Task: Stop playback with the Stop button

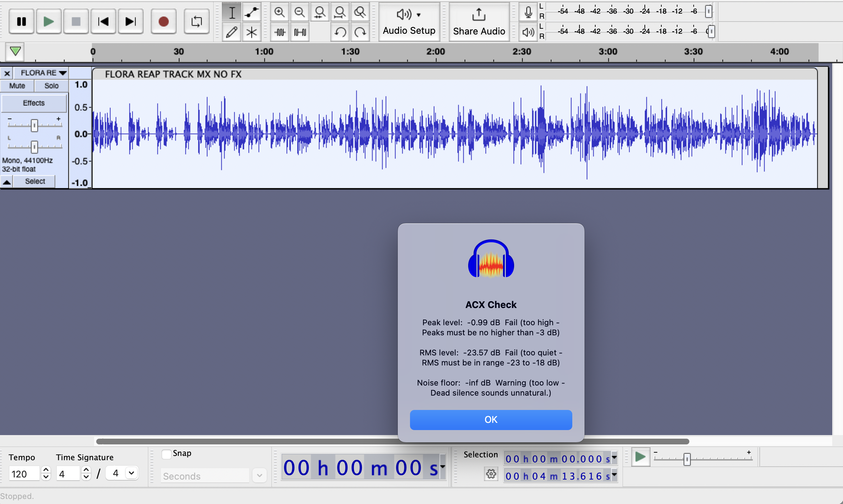Action: [x=76, y=22]
